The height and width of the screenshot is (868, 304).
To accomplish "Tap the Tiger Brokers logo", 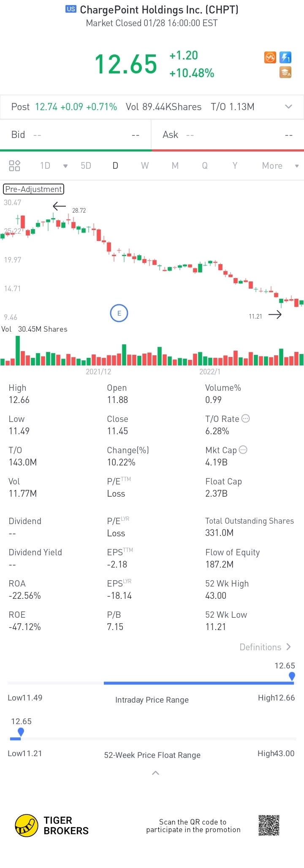I will 27,825.
